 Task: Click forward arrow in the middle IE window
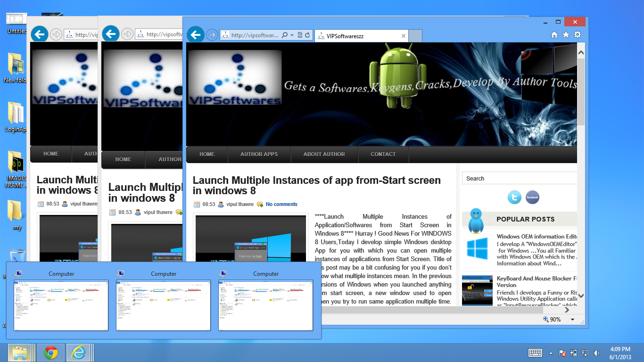[127, 34]
